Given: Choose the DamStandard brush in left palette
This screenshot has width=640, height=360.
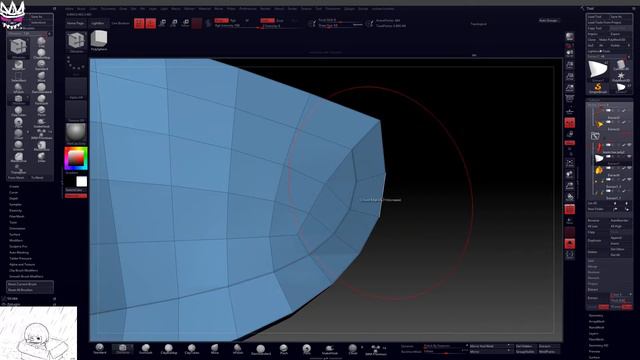Looking at the screenshot, I should click(41, 88).
